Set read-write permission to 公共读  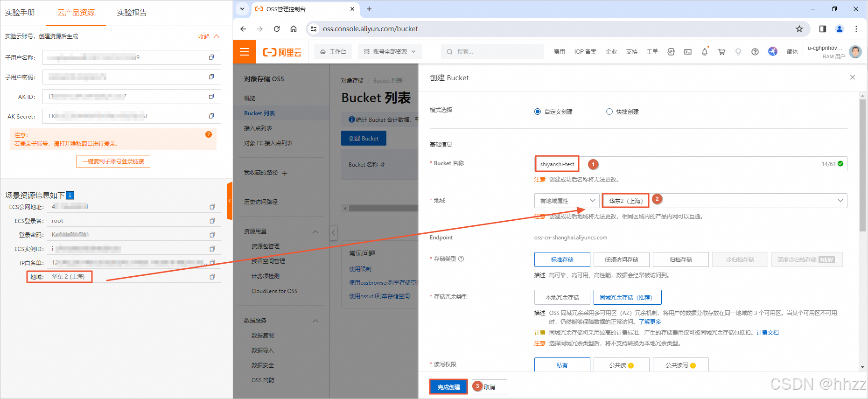(622, 365)
